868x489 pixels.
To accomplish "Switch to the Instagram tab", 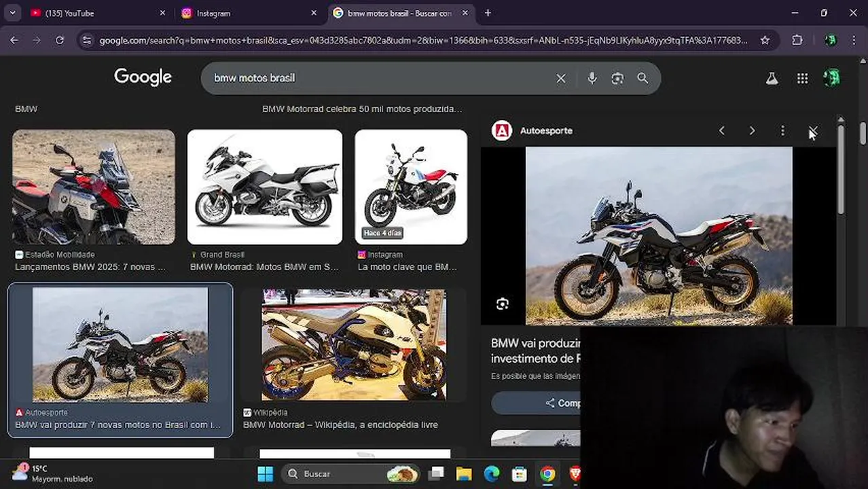I will click(x=247, y=13).
